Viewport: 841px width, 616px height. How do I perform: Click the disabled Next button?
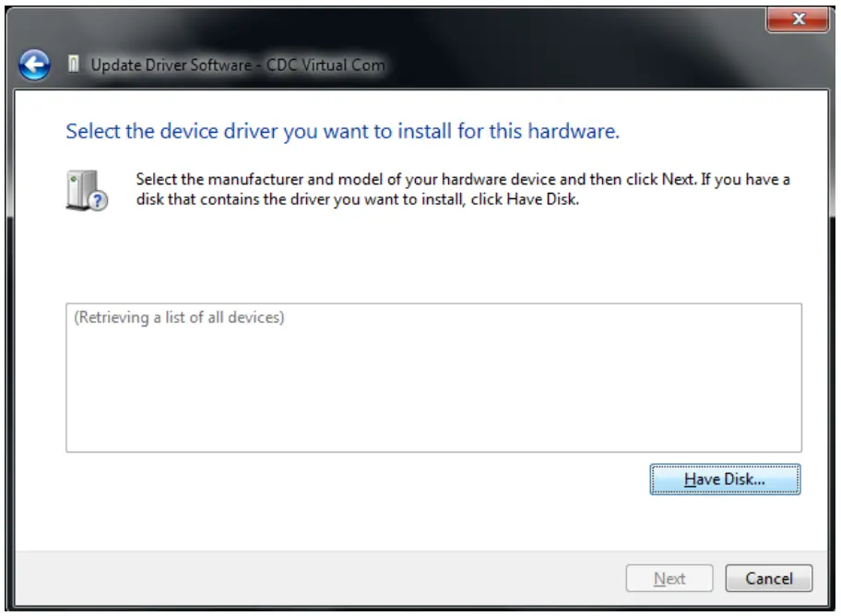tap(669, 578)
